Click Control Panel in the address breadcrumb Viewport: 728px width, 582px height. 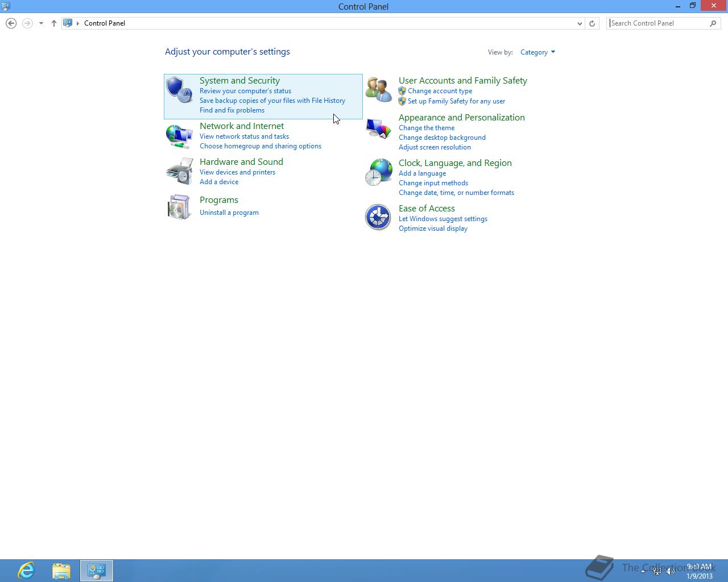coord(105,23)
